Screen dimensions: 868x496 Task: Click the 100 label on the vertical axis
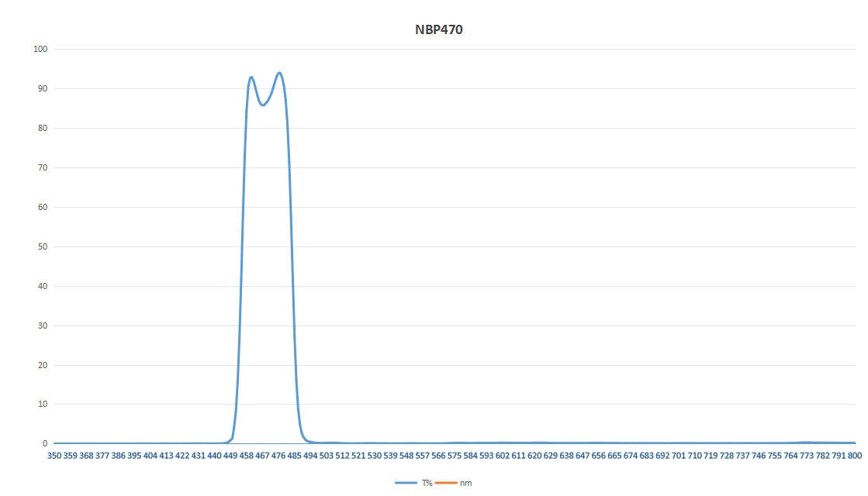(41, 49)
